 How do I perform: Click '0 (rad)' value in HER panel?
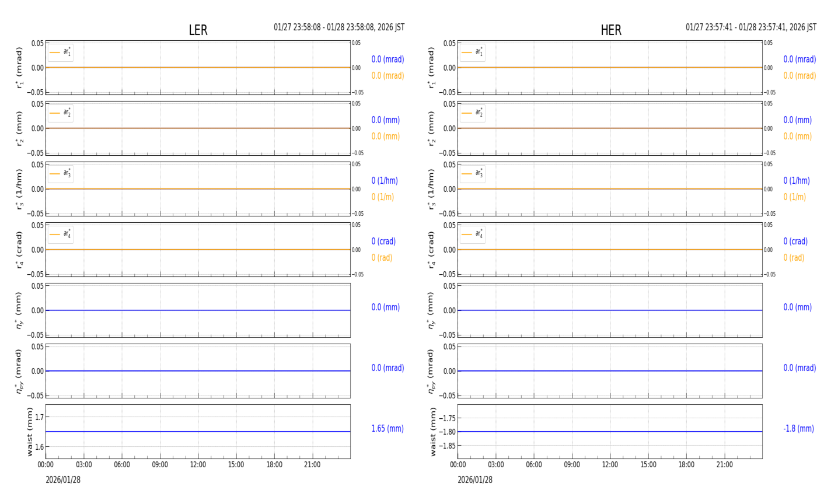pos(794,258)
